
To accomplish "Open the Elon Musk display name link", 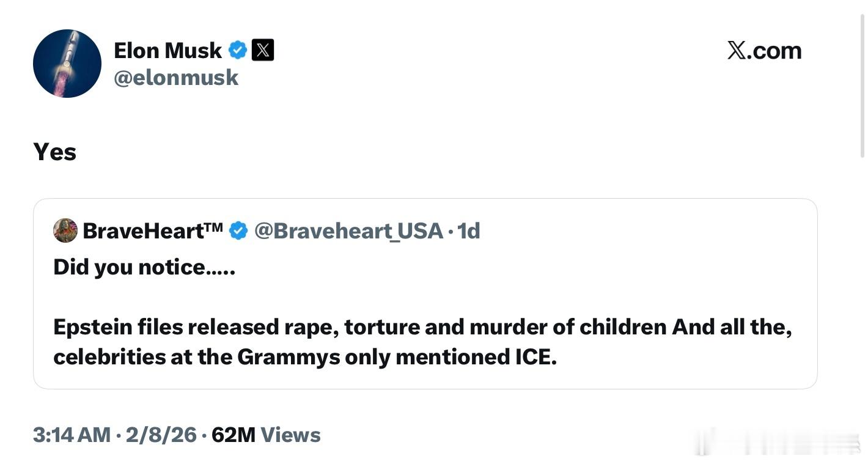I will pos(167,50).
